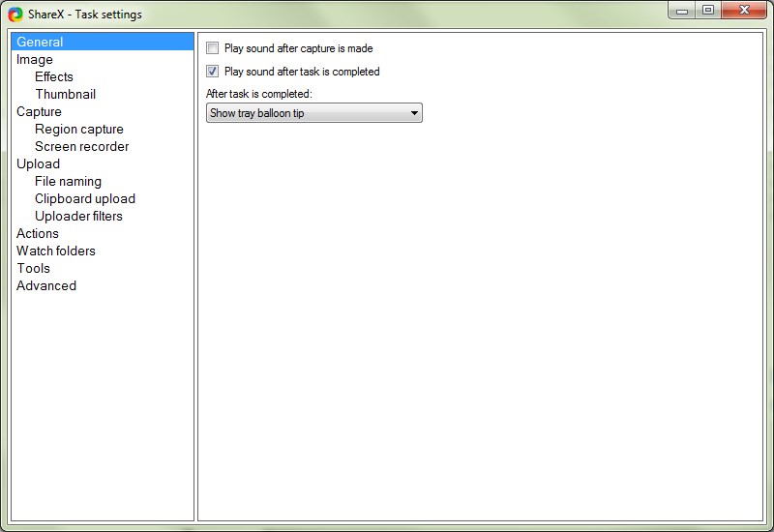Open Uploader filters settings
This screenshot has height=532, width=774.
pos(78,216)
